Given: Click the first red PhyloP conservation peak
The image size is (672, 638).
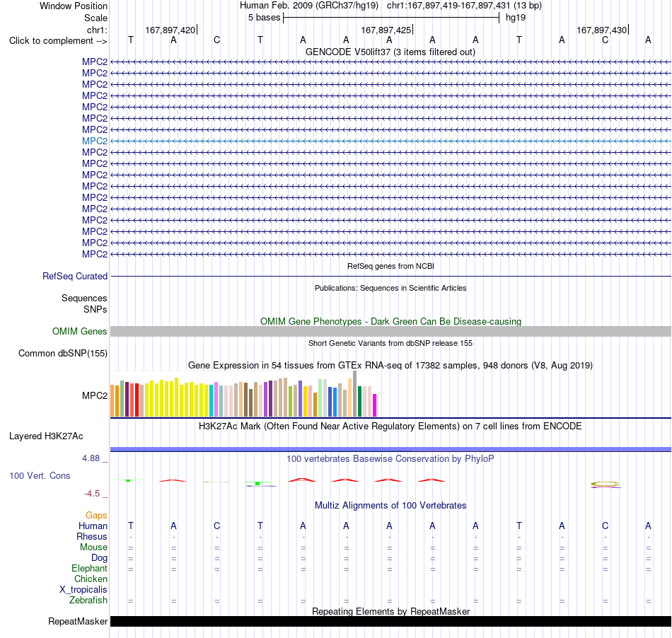Looking at the screenshot, I should point(173,480).
